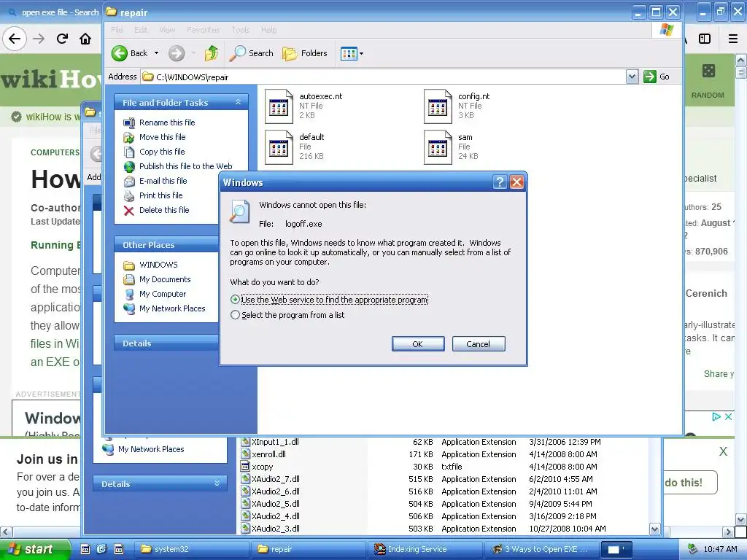Click Cancel in Windows dialog
The image size is (747, 560).
tap(479, 344)
